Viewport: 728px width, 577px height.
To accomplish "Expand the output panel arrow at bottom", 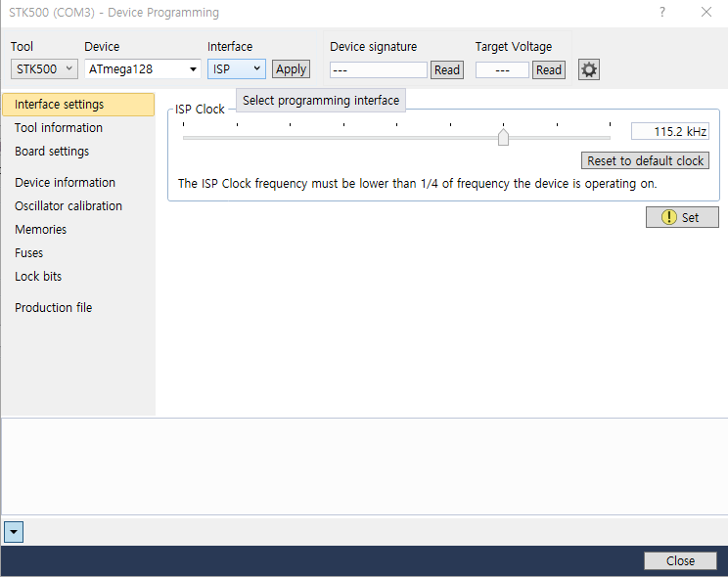I will (14, 531).
